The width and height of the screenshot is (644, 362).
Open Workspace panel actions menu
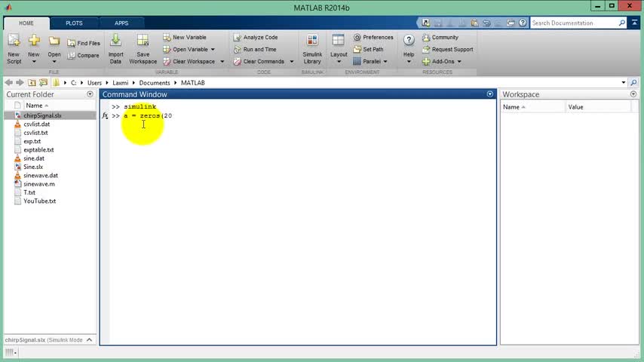click(x=633, y=94)
